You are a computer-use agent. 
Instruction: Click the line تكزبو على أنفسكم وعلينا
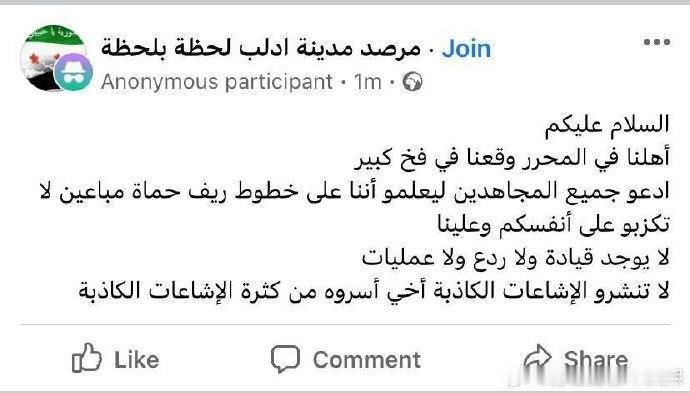coord(553,224)
